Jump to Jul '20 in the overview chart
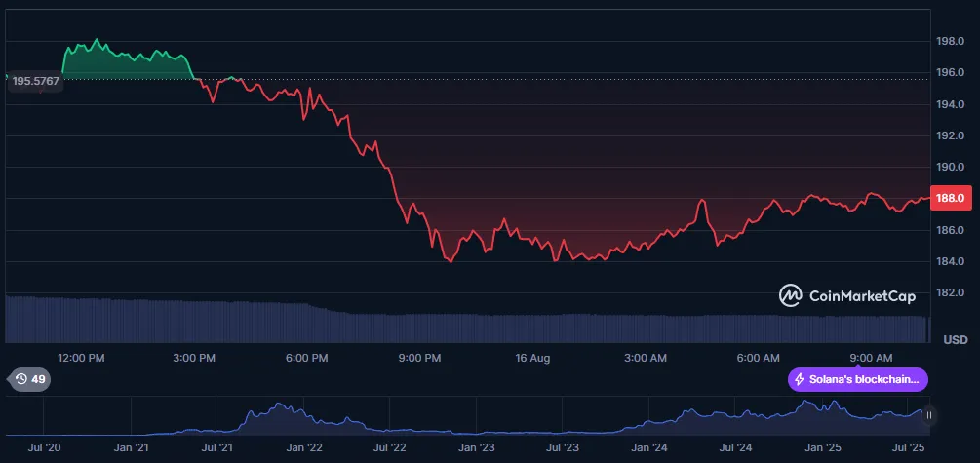980x463 pixels. 45,447
